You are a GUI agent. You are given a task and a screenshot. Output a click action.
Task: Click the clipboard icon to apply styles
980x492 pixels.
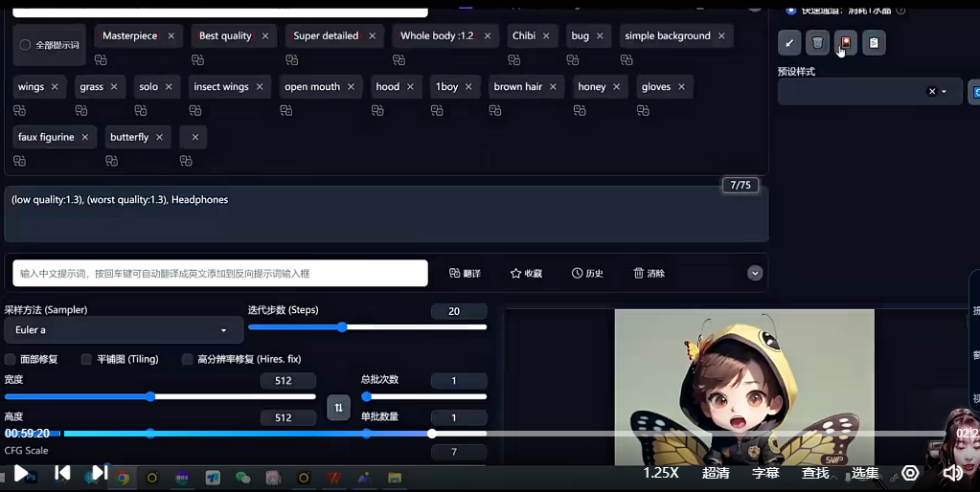(874, 43)
